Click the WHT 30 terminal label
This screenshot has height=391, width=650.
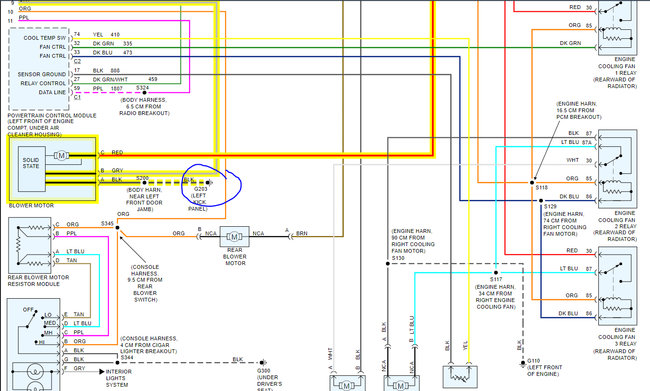coord(579,160)
